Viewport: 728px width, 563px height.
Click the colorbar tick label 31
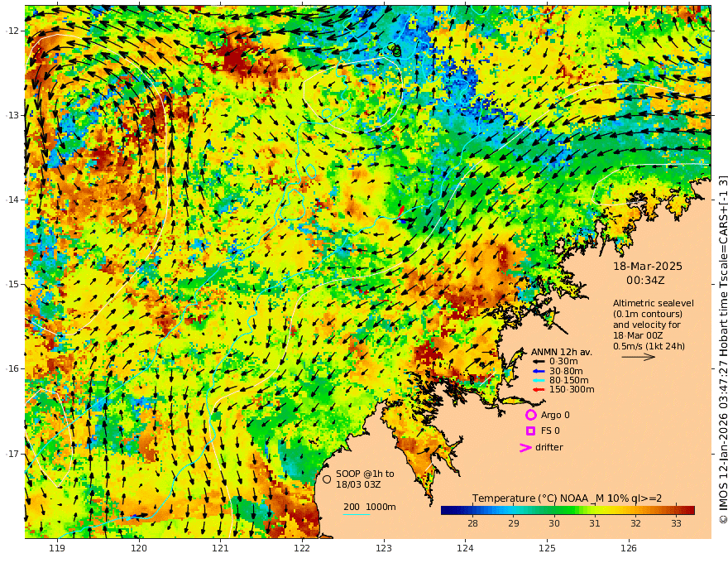click(595, 523)
